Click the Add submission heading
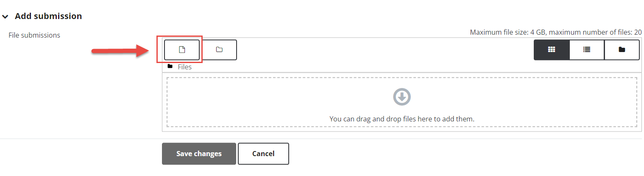The width and height of the screenshot is (644, 176). coord(48,16)
